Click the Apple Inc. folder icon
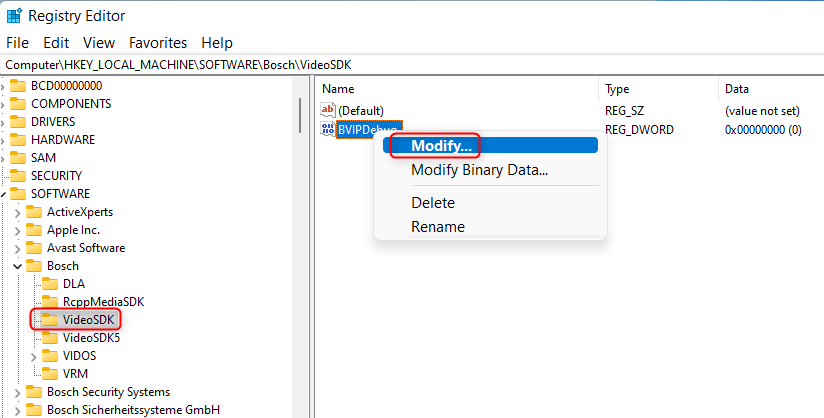The image size is (824, 418). 33,230
